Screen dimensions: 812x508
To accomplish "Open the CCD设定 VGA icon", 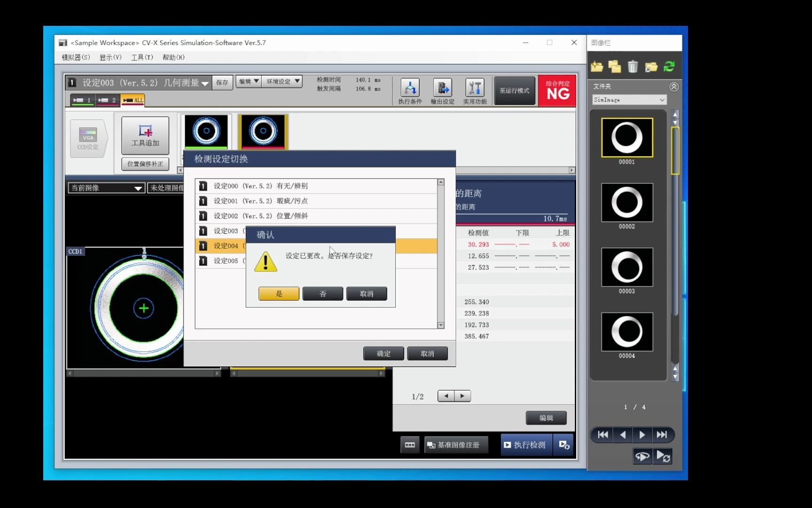I will click(88, 138).
